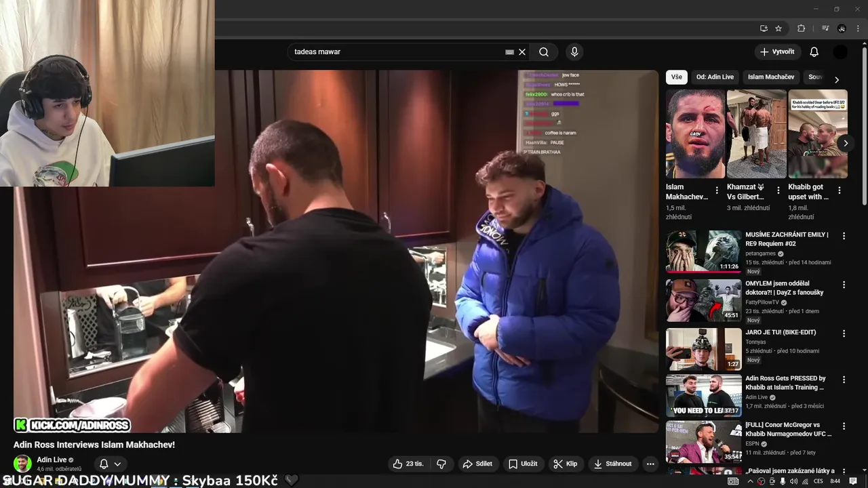
Task: Open the Chrome profile avatar
Action: pos(842,28)
